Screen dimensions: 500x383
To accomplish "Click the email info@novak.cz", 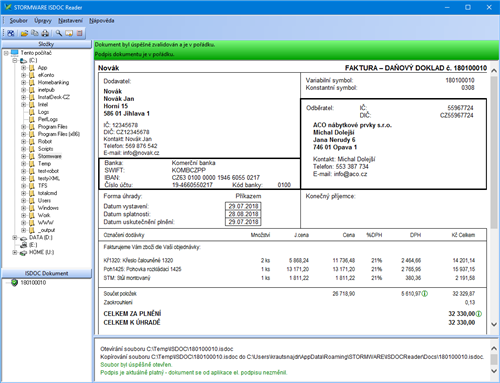I will coord(141,153).
